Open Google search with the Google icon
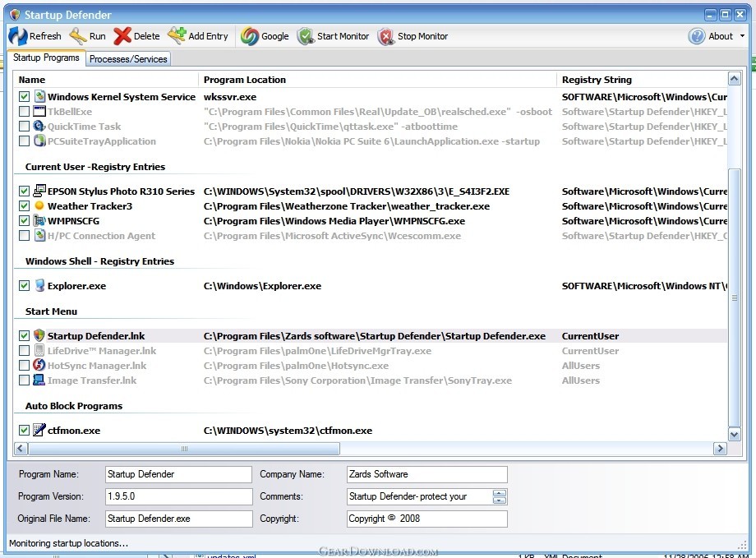 (250, 36)
